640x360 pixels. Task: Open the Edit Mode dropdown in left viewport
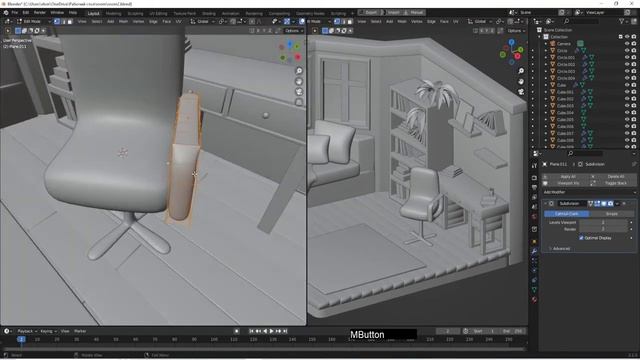(x=33, y=21)
